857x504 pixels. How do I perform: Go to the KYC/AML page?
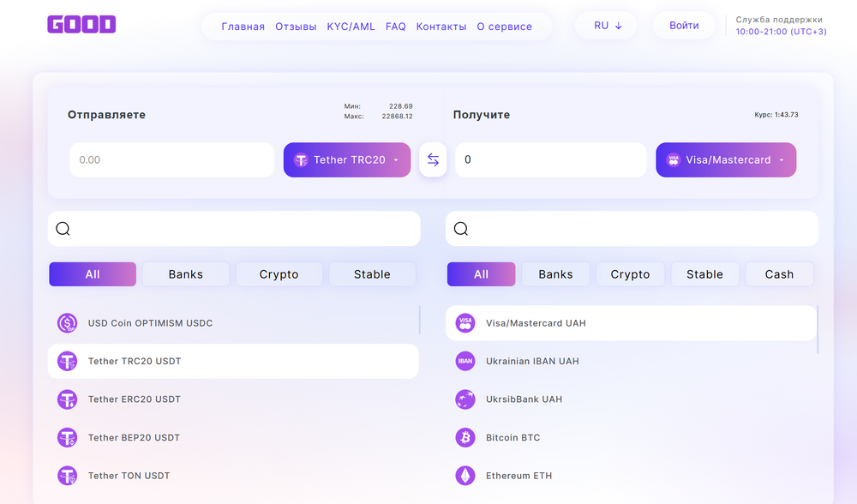point(351,27)
